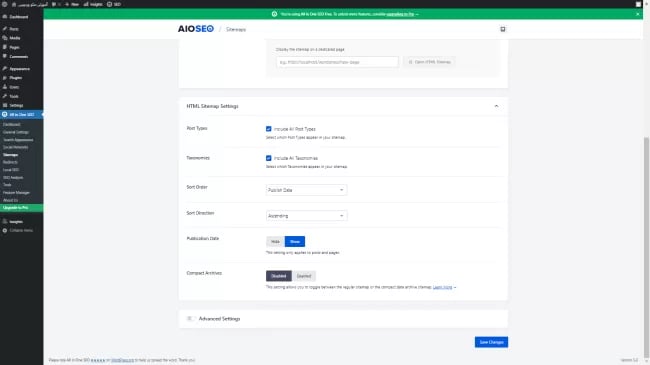Set Publication Date to Hide

tap(275, 241)
